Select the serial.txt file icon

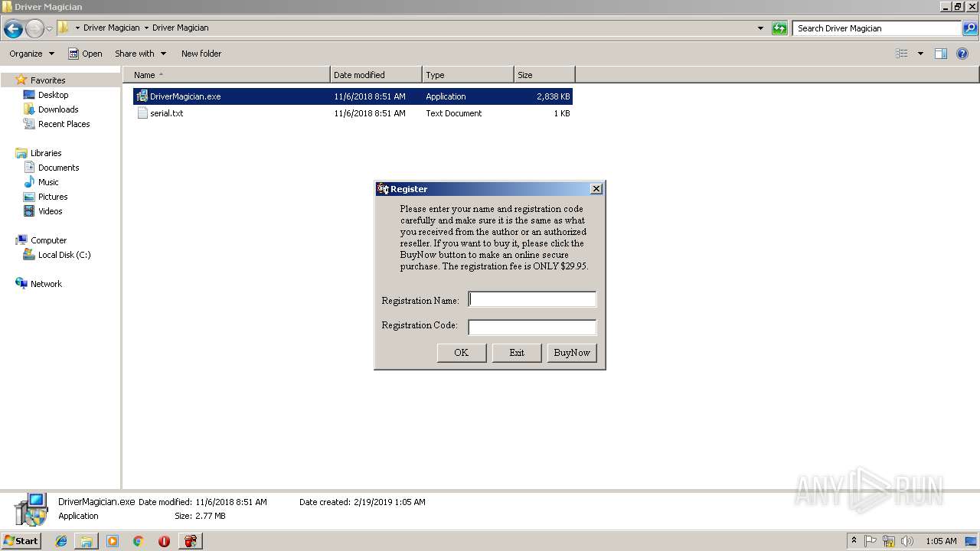click(142, 113)
